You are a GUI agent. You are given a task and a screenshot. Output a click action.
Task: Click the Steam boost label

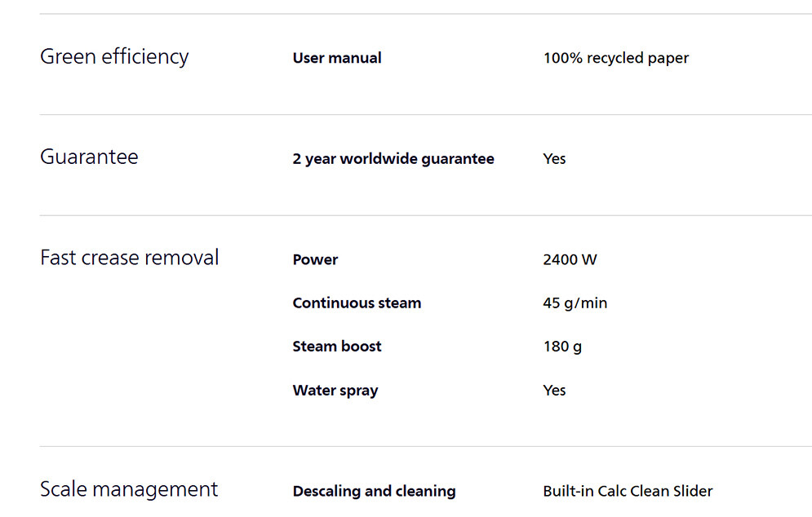(x=337, y=346)
